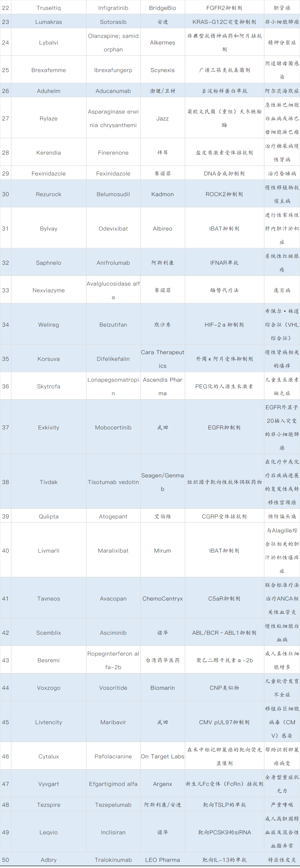Select the "Korsuva" cell

49,359
